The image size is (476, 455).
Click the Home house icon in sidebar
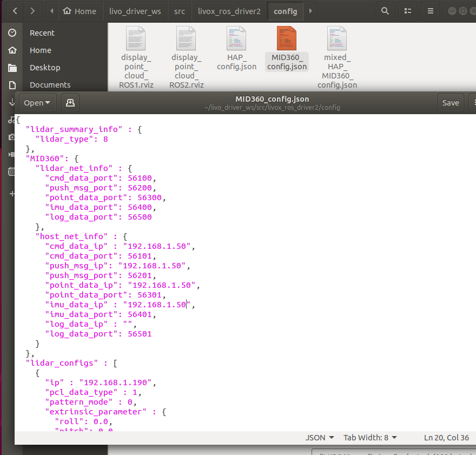(12, 50)
